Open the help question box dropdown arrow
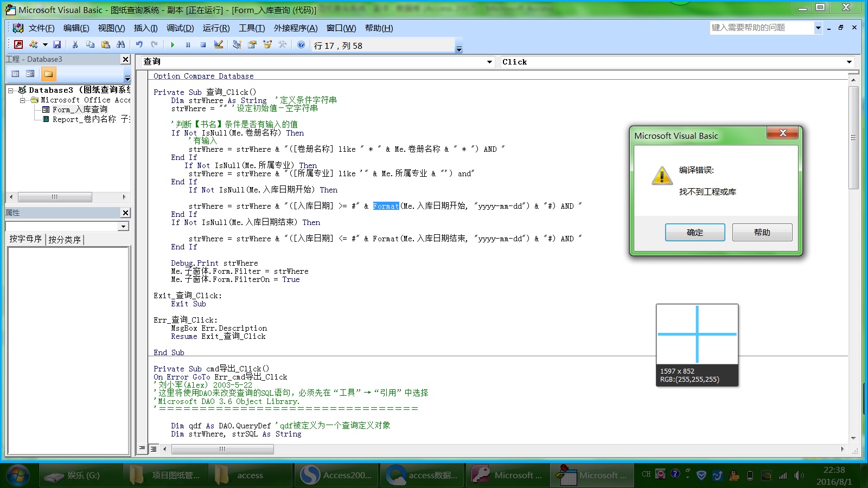 coord(818,28)
